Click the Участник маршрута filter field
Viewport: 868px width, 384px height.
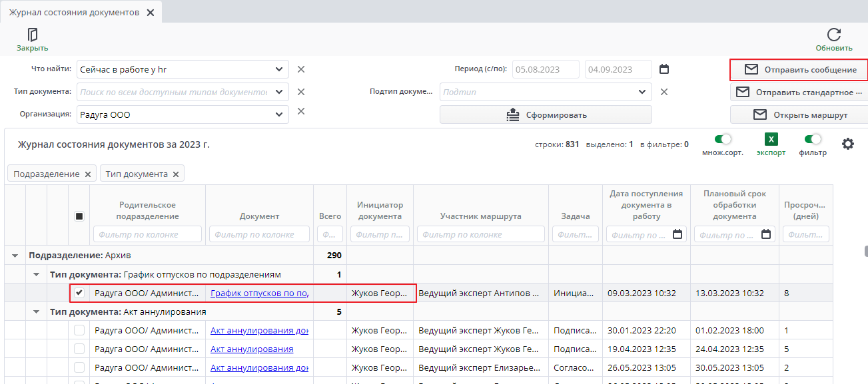(x=480, y=234)
